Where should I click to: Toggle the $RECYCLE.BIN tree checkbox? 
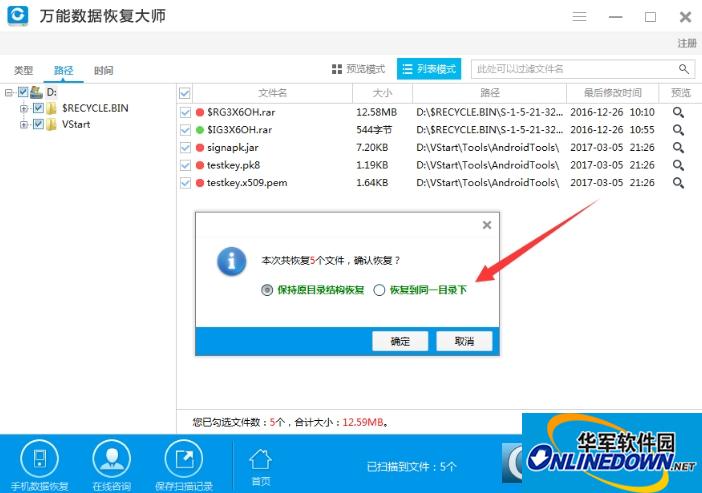click(39, 108)
